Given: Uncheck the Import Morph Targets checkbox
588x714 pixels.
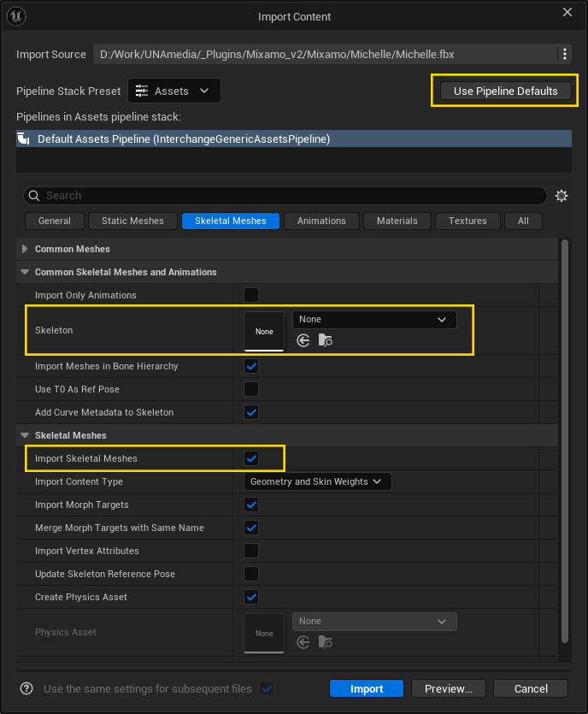Looking at the screenshot, I should [251, 505].
